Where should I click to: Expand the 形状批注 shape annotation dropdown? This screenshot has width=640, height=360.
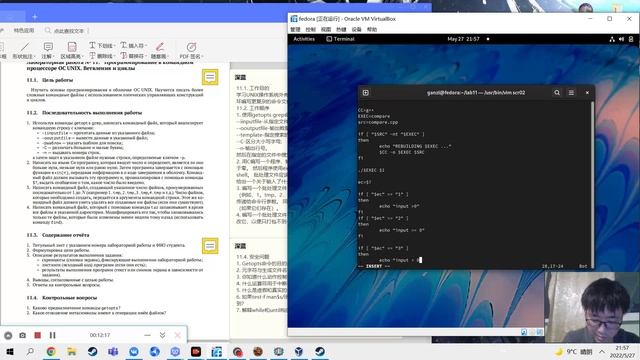pyautogui.click(x=34, y=56)
